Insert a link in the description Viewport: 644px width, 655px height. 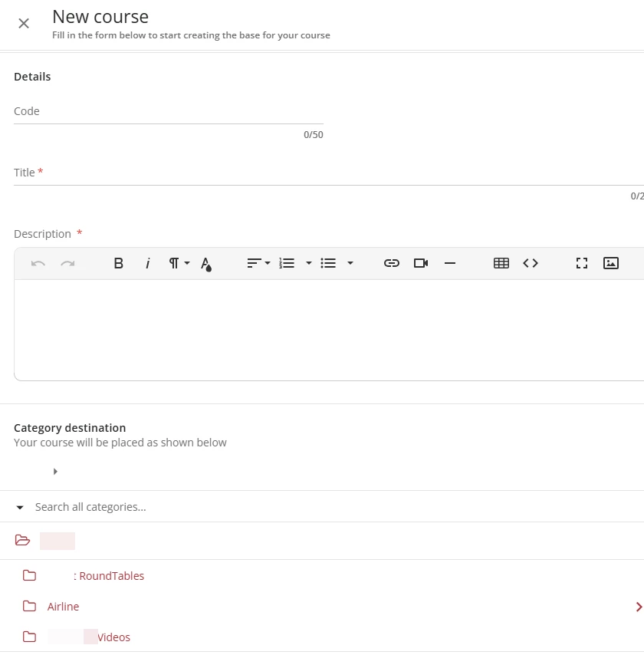tap(392, 263)
